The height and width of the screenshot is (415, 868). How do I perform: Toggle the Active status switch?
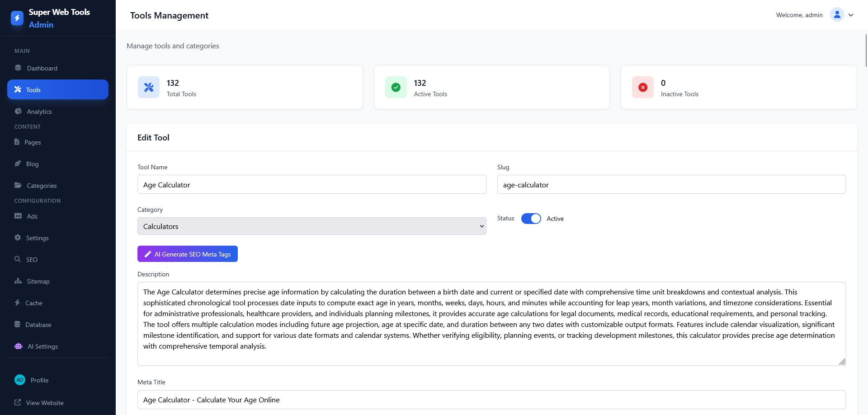(x=531, y=219)
